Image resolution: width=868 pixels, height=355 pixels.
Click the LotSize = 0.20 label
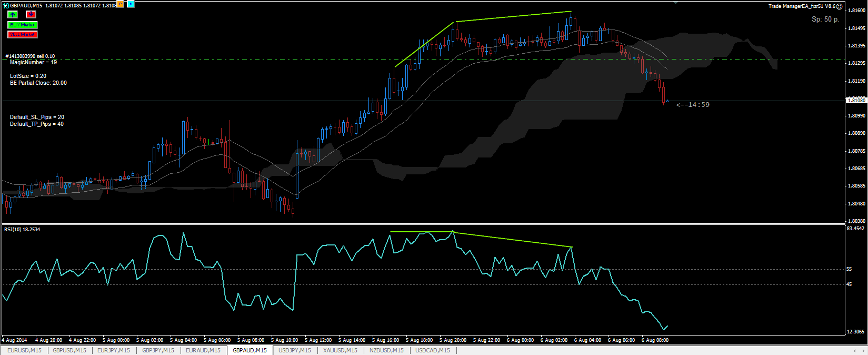pyautogui.click(x=28, y=76)
